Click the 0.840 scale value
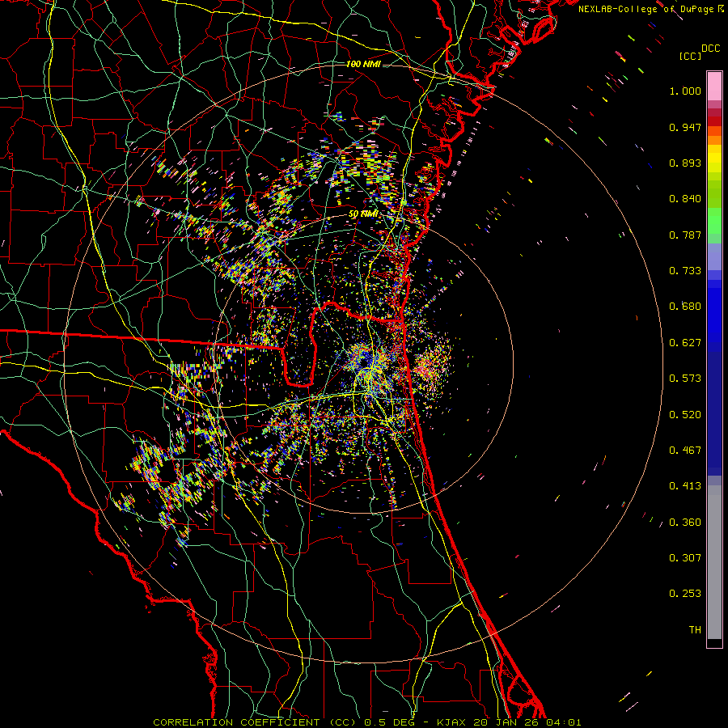The width and height of the screenshot is (728, 728). [685, 199]
